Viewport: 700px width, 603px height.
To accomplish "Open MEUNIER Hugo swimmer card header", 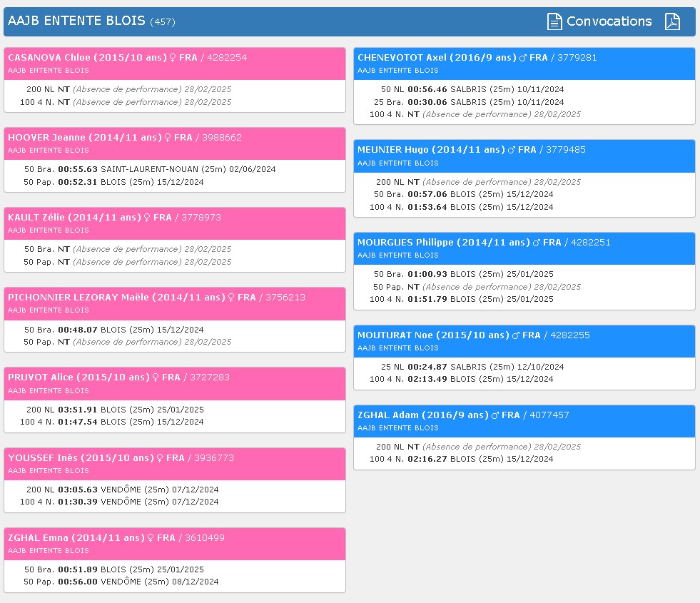I will (524, 156).
